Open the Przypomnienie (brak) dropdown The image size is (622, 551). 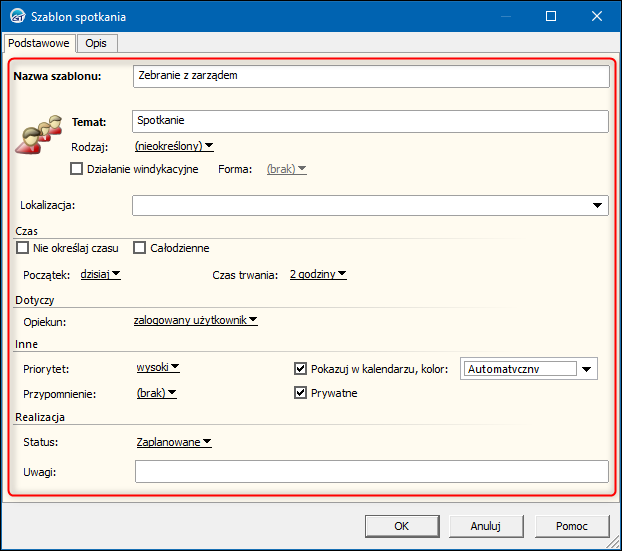point(157,393)
